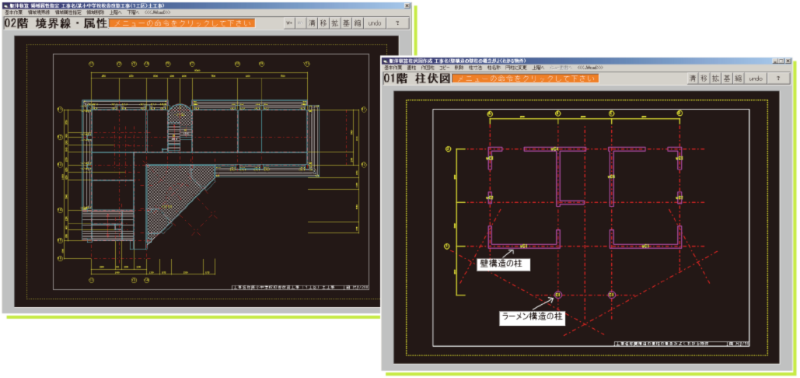The width and height of the screenshot is (800, 378).
Task: Click 基 base view button in 01階 柱伏図 window
Action: coord(726,79)
